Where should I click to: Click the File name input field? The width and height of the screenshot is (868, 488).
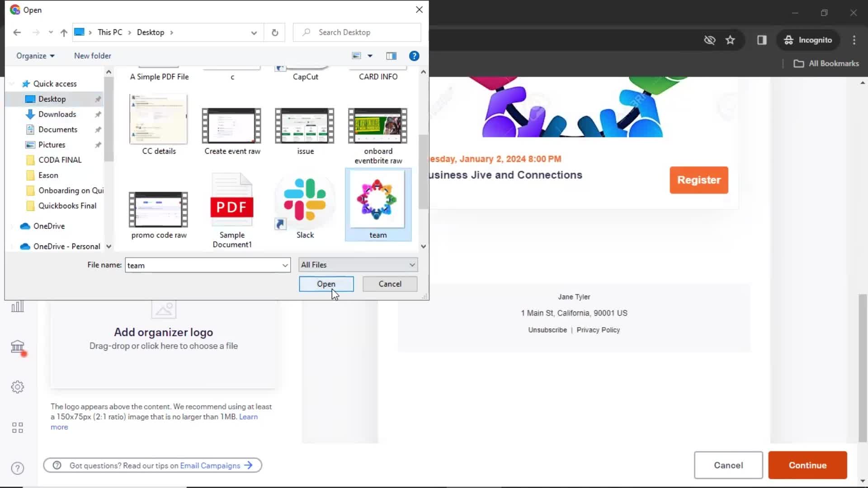[203, 265]
